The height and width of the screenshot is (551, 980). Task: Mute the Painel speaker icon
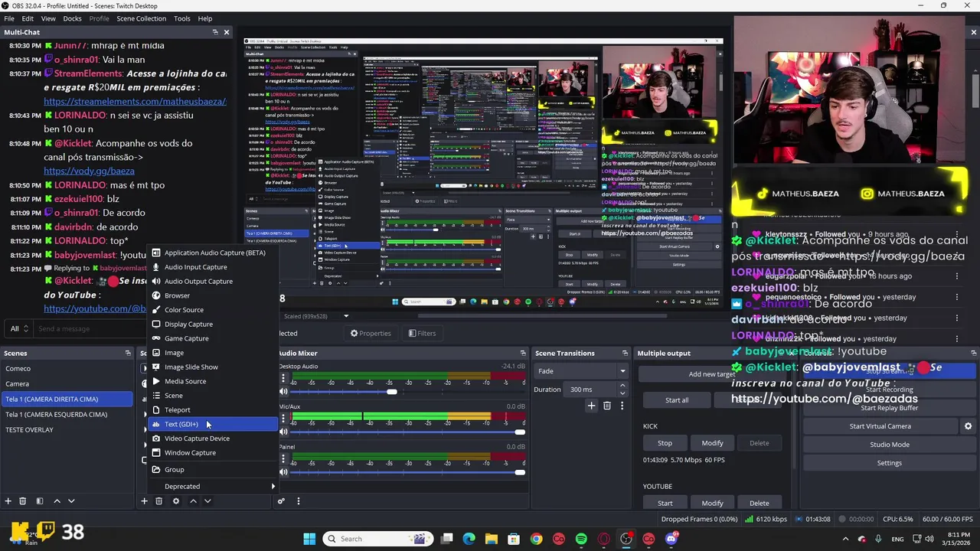point(284,472)
